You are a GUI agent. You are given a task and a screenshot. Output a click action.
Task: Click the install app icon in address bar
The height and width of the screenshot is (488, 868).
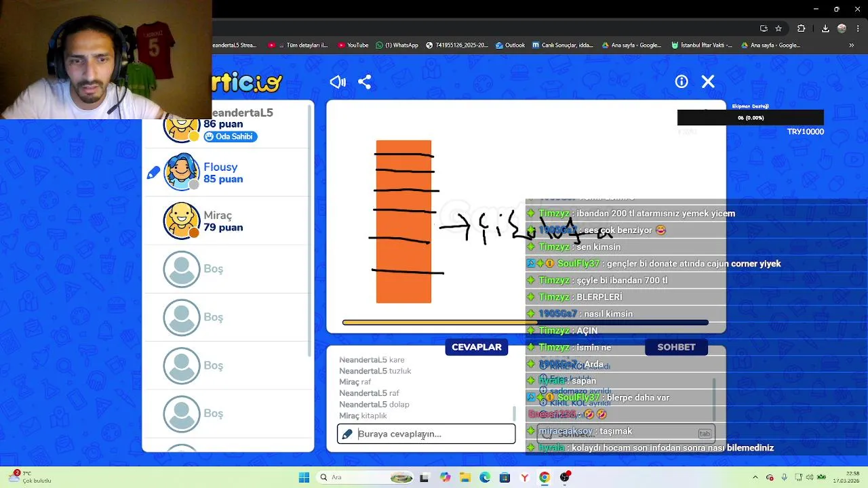764,28
